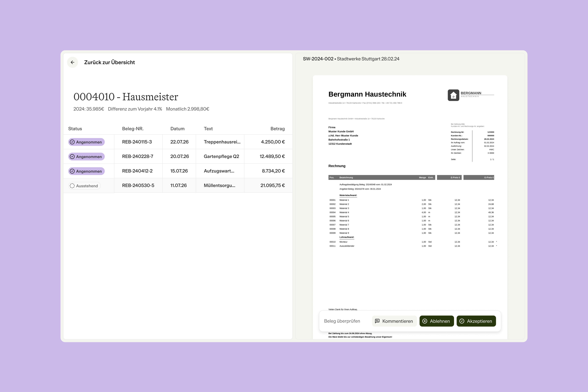Click the Angenommen badge for REB-240115-3
588x392 pixels.
click(87, 142)
